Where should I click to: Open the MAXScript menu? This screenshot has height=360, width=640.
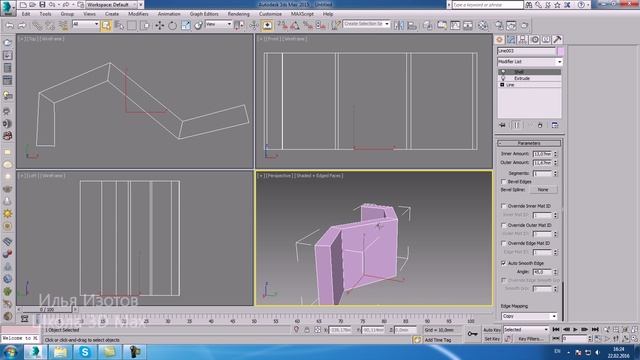(302, 14)
